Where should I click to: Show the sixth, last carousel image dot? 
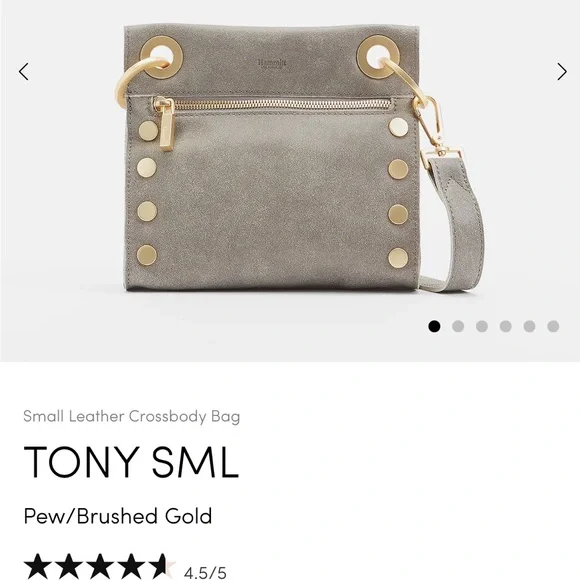[x=553, y=326]
